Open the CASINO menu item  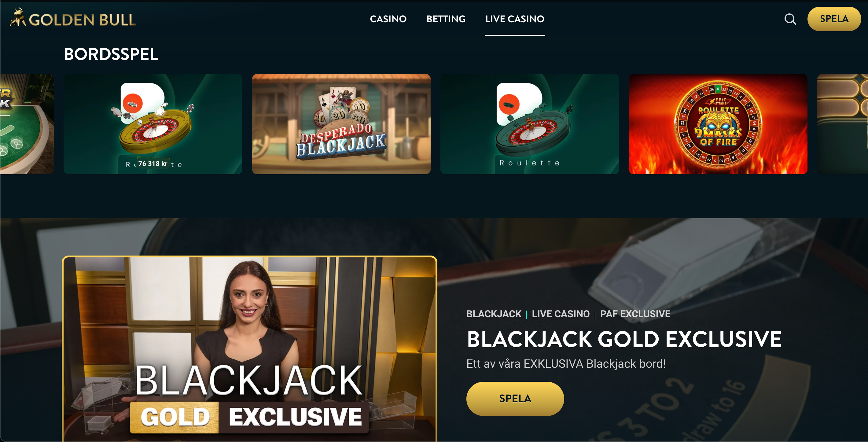[388, 19]
